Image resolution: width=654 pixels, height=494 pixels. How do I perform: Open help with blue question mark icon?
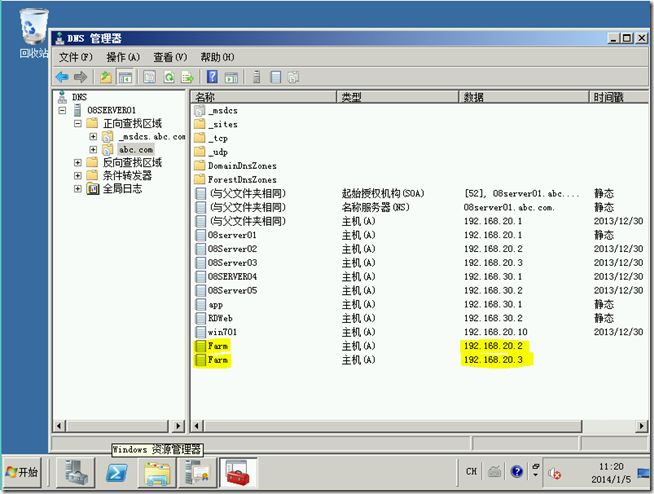[x=212, y=77]
